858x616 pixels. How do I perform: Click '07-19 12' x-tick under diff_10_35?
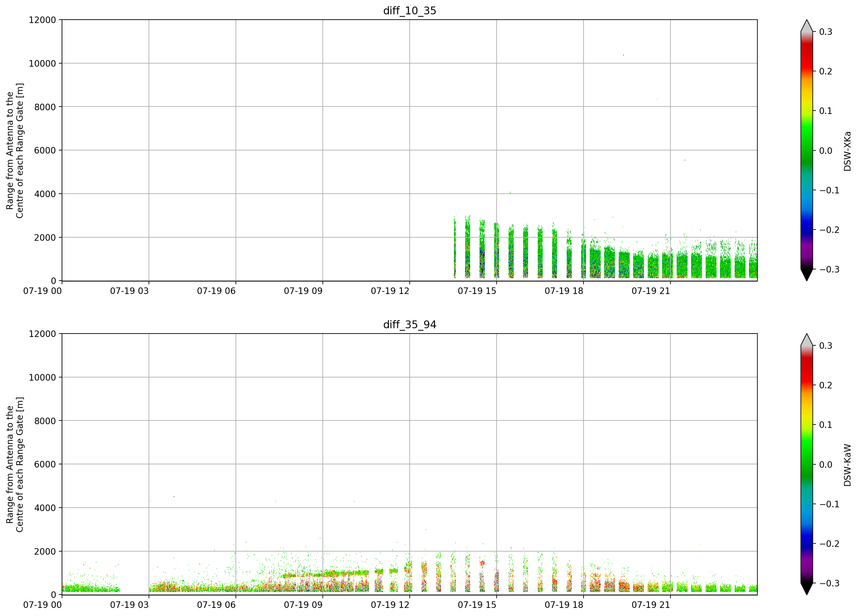[390, 291]
